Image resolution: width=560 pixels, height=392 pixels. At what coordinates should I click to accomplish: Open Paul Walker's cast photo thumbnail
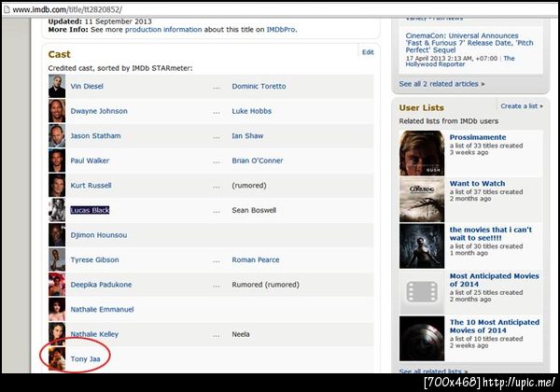pyautogui.click(x=57, y=161)
